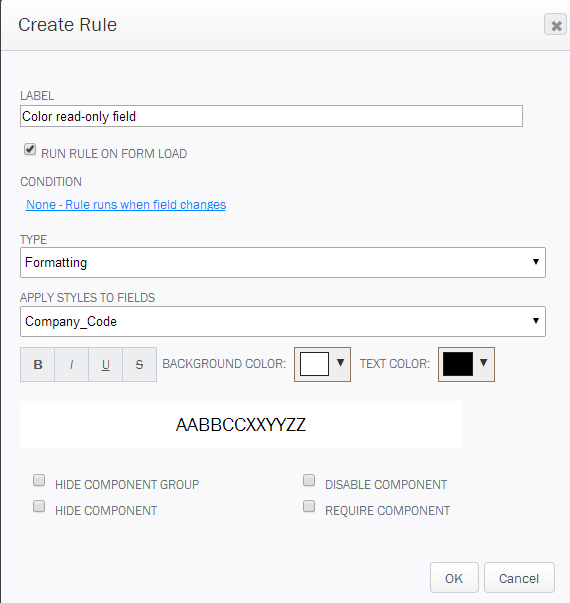Open background color dropdown arrow
Image resolution: width=570 pixels, height=603 pixels.
(x=340, y=363)
